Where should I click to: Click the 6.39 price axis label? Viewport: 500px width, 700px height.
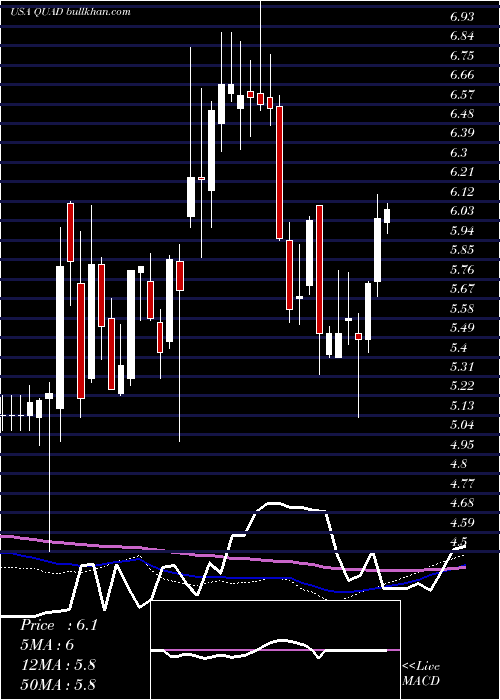click(x=462, y=133)
